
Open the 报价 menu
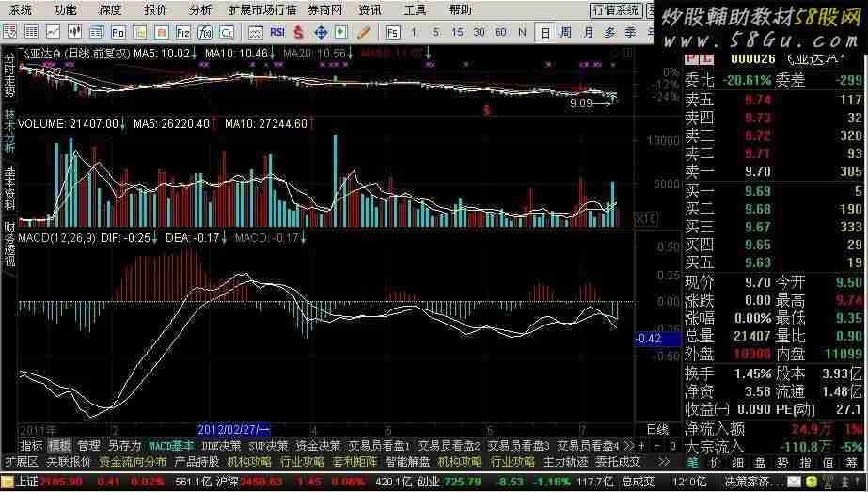(x=154, y=9)
